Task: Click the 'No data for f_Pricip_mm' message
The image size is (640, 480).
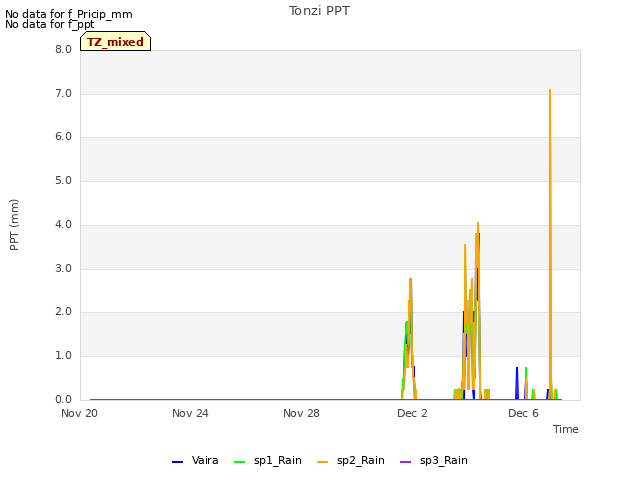Action: coord(69,14)
